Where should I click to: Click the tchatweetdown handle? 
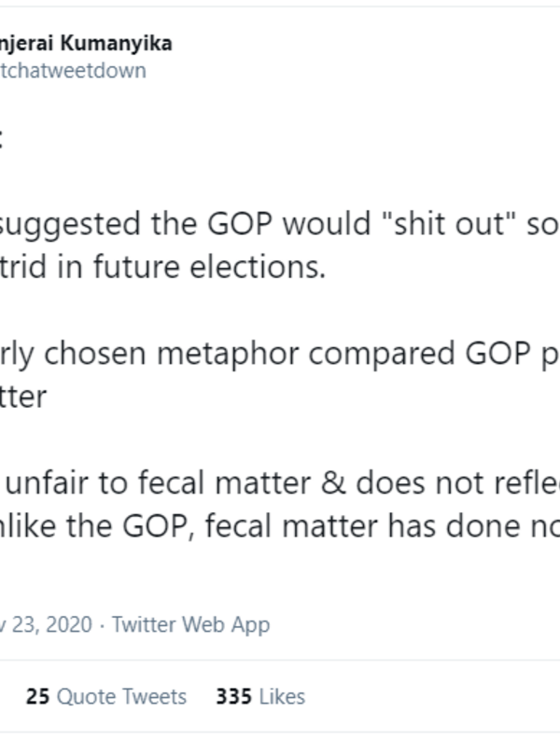tap(73, 71)
